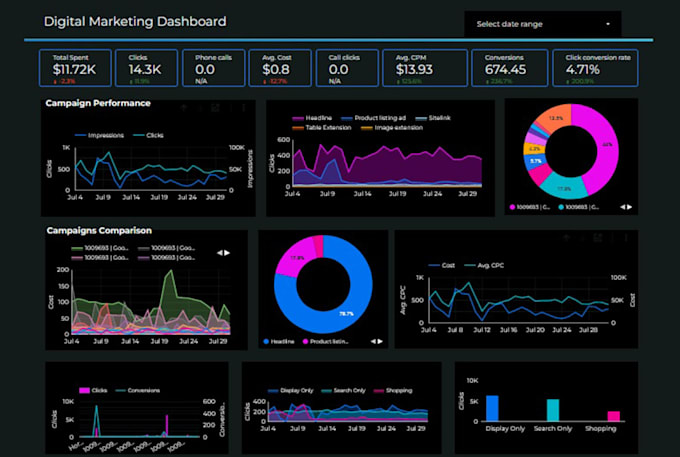
Task: Select the Display Only blue bar
Action: tap(492, 408)
